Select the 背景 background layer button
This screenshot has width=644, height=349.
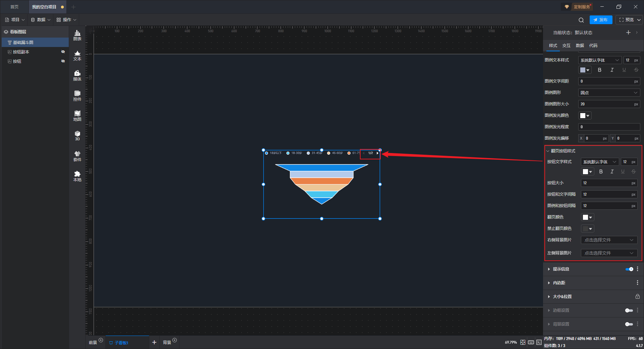pyautogui.click(x=167, y=343)
